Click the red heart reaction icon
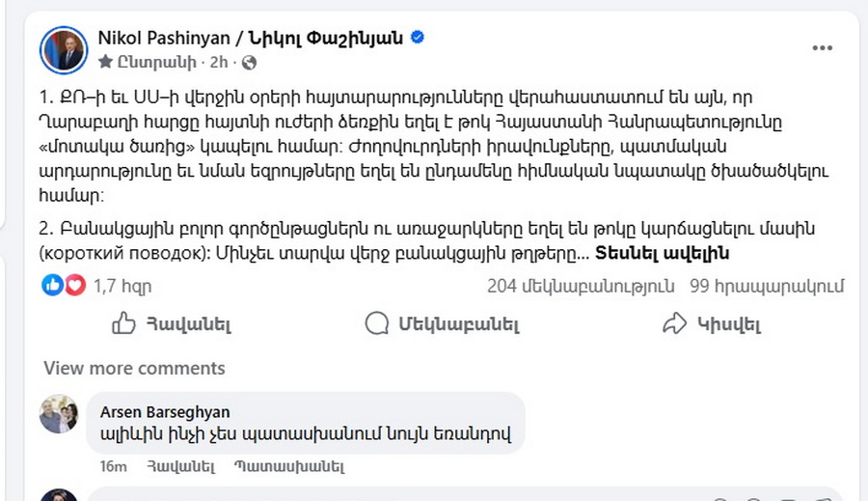Viewport: 868px width, 501px height. point(74,286)
